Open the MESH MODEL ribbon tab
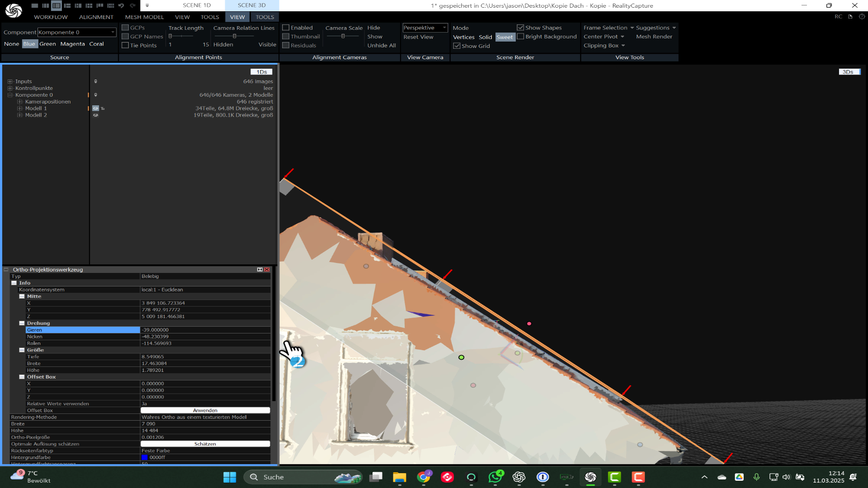Viewport: 868px width, 488px height. click(144, 17)
